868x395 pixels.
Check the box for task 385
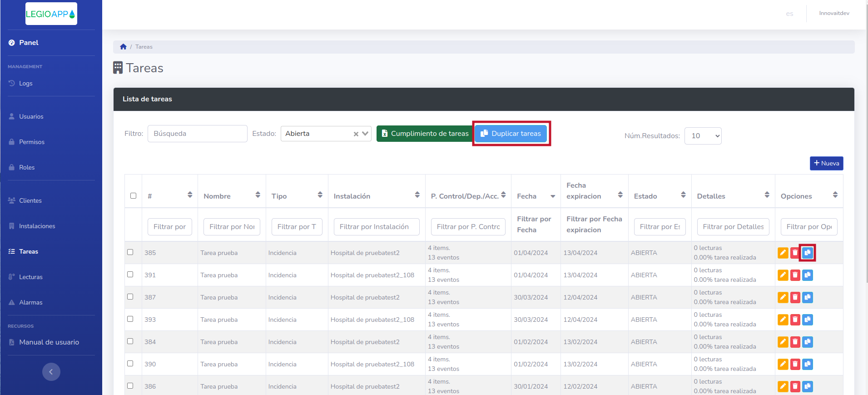click(130, 252)
